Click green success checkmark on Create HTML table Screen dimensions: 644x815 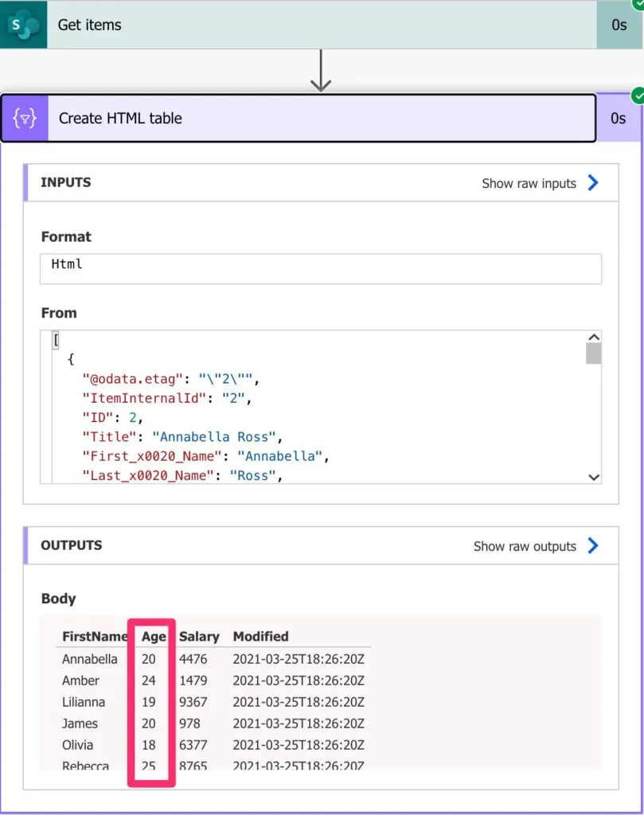point(637,96)
